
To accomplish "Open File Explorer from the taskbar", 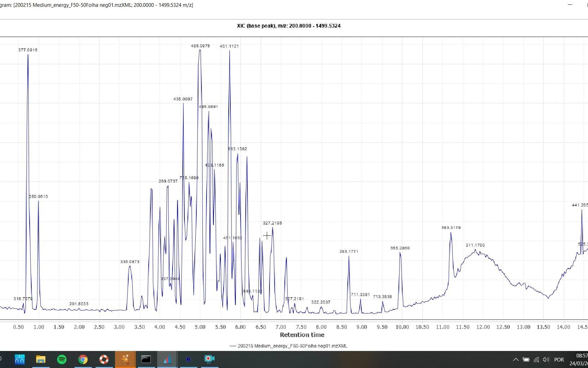I will [x=40, y=359].
